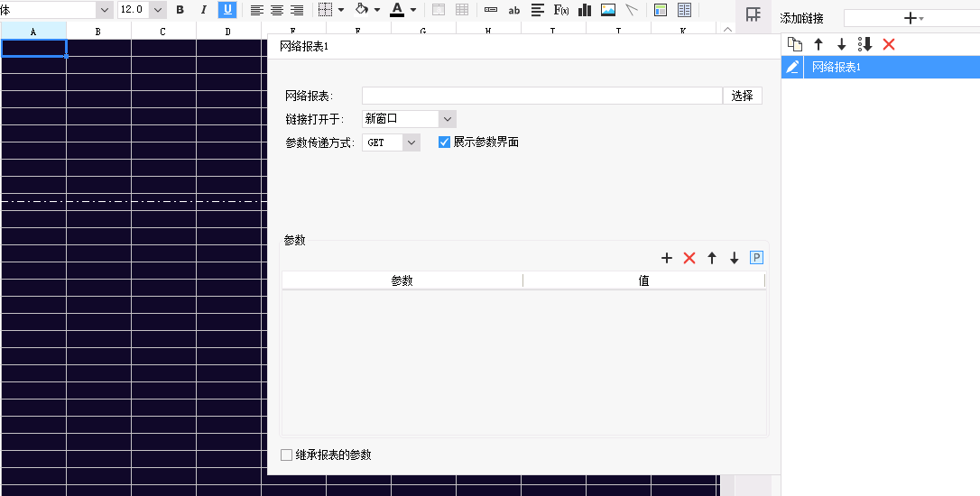Image resolution: width=980 pixels, height=496 pixels.
Task: Select column header D
Action: pyautogui.click(x=228, y=31)
